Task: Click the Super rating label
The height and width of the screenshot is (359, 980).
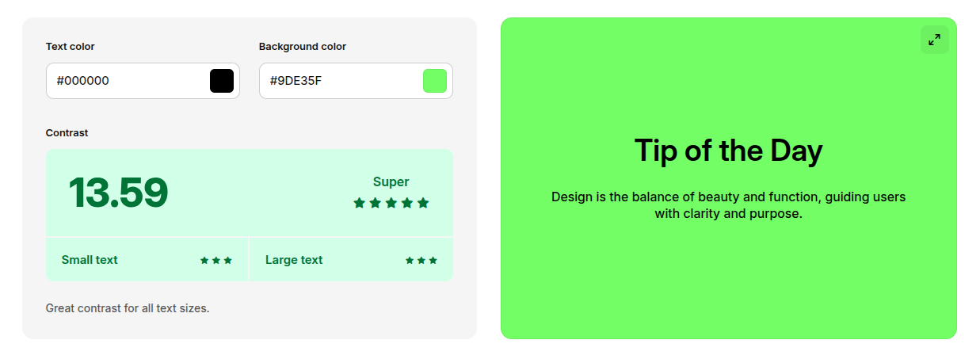Action: point(391,181)
